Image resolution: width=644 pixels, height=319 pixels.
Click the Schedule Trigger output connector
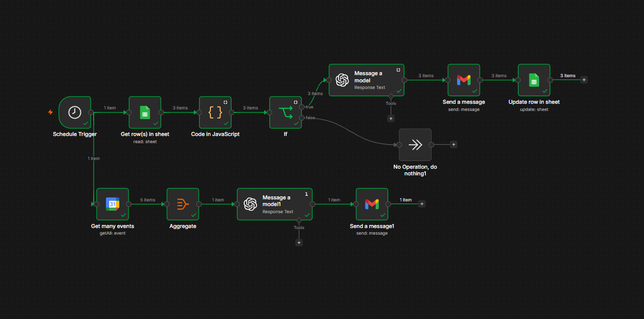(x=91, y=112)
